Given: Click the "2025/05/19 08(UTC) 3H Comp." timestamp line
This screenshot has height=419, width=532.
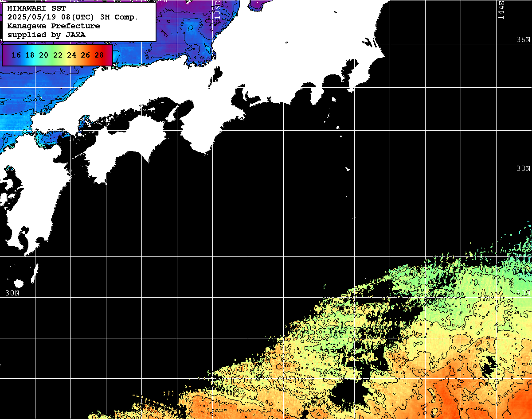Looking at the screenshot, I should 73,17.
